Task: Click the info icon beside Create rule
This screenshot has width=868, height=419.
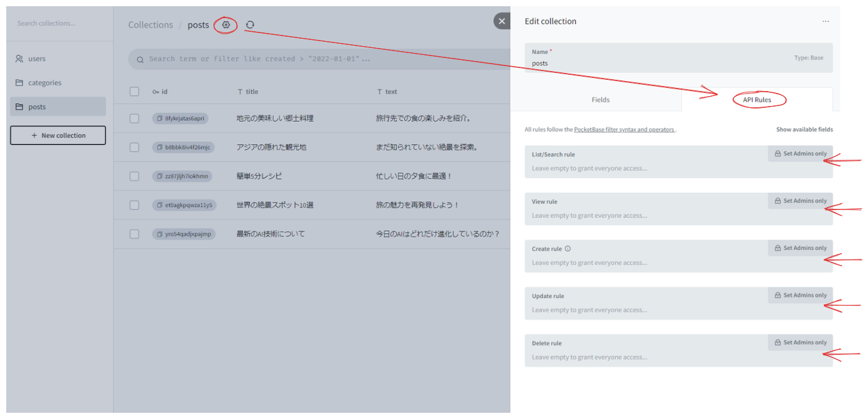Action: 567,249
